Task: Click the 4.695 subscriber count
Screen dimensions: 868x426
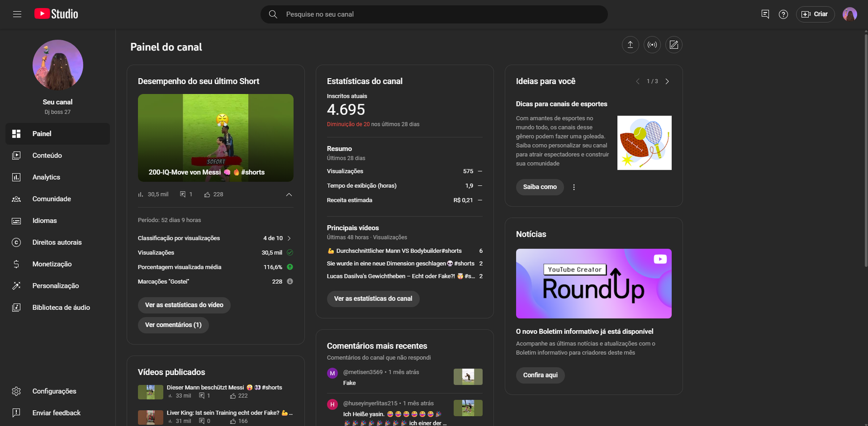Action: [346, 110]
